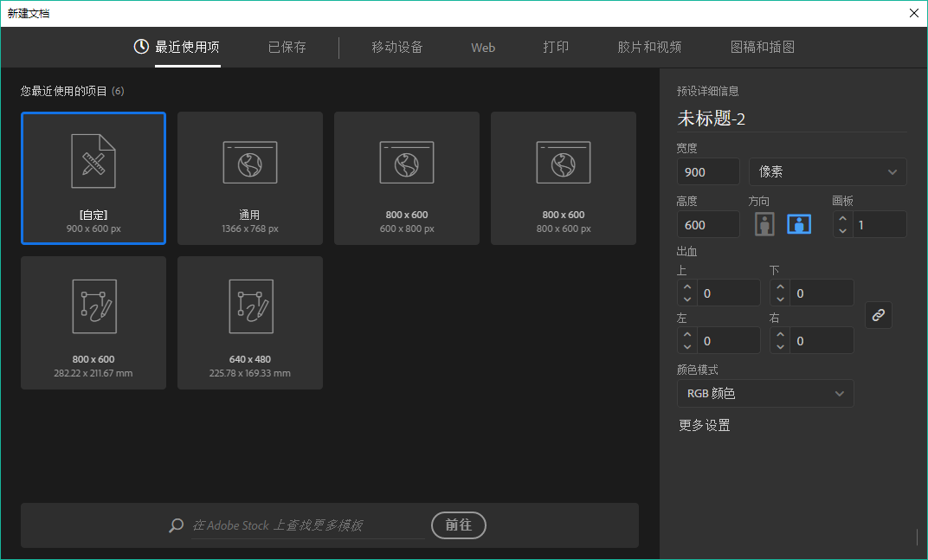Select the 640 x 480 art preset
The height and width of the screenshot is (560, 928).
[250, 323]
